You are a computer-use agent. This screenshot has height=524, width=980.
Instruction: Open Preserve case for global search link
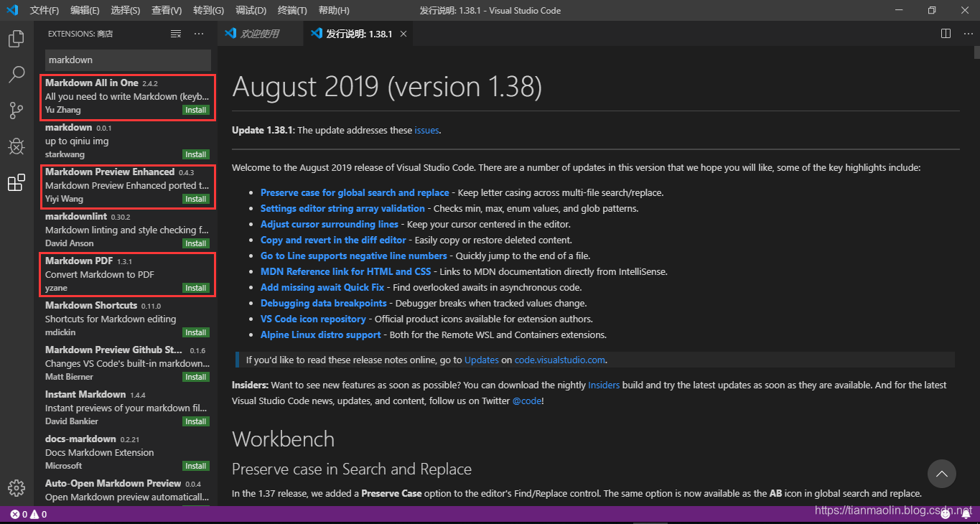pos(355,192)
